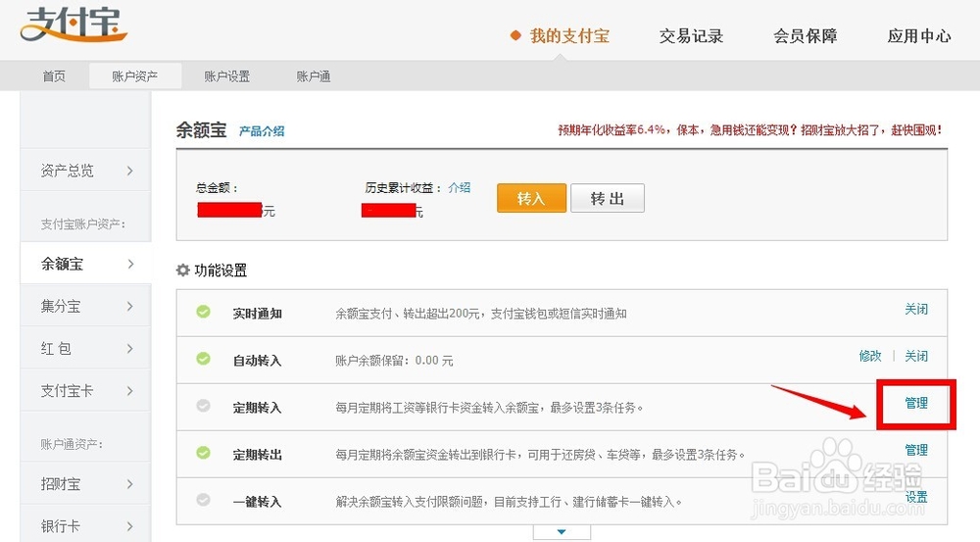Click 一键转入 setting label

[x=258, y=502]
